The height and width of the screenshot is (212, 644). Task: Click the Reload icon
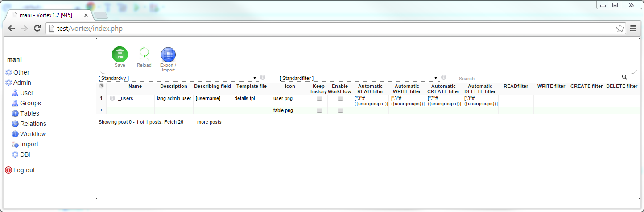(144, 54)
